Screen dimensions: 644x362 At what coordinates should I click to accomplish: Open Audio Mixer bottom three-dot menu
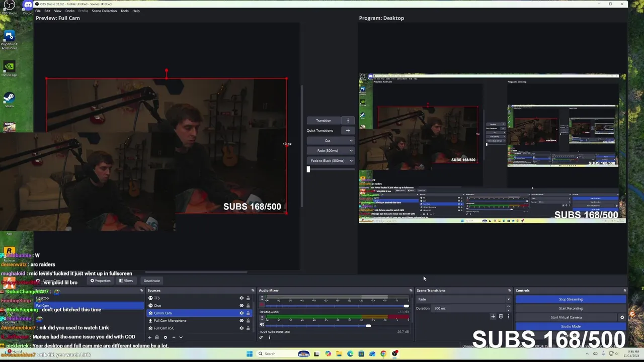pyautogui.click(x=269, y=337)
